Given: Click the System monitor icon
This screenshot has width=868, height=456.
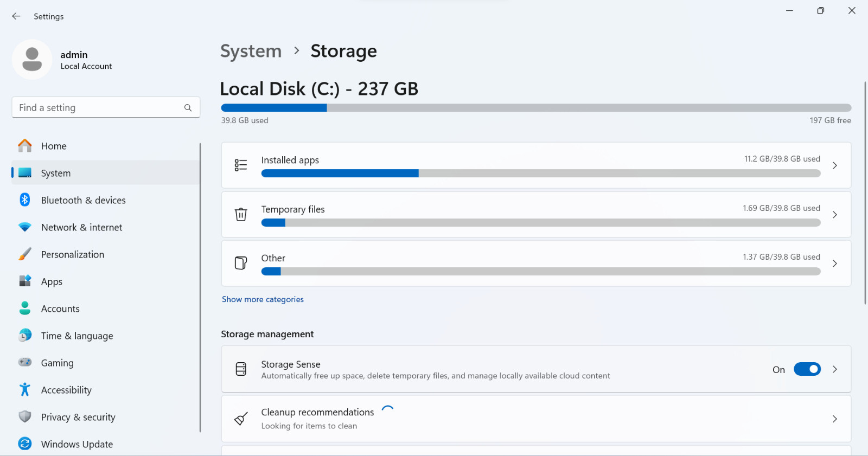Looking at the screenshot, I should pos(25,173).
